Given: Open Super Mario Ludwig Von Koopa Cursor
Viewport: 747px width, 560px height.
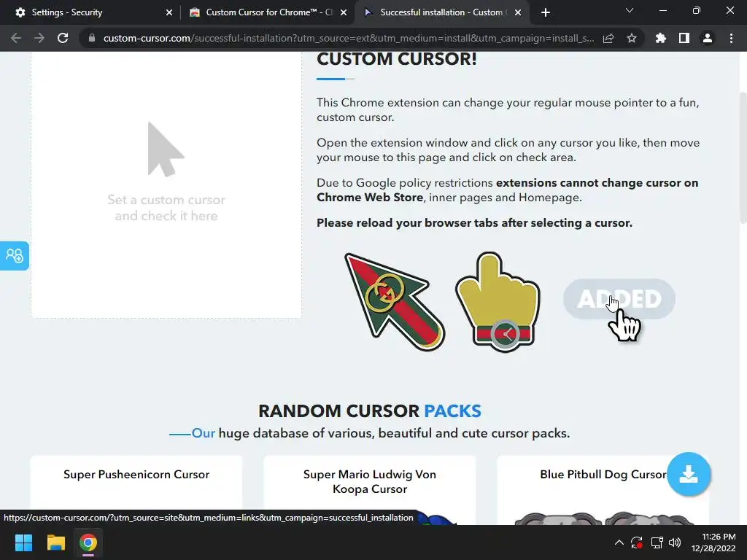Looking at the screenshot, I should pos(370,481).
